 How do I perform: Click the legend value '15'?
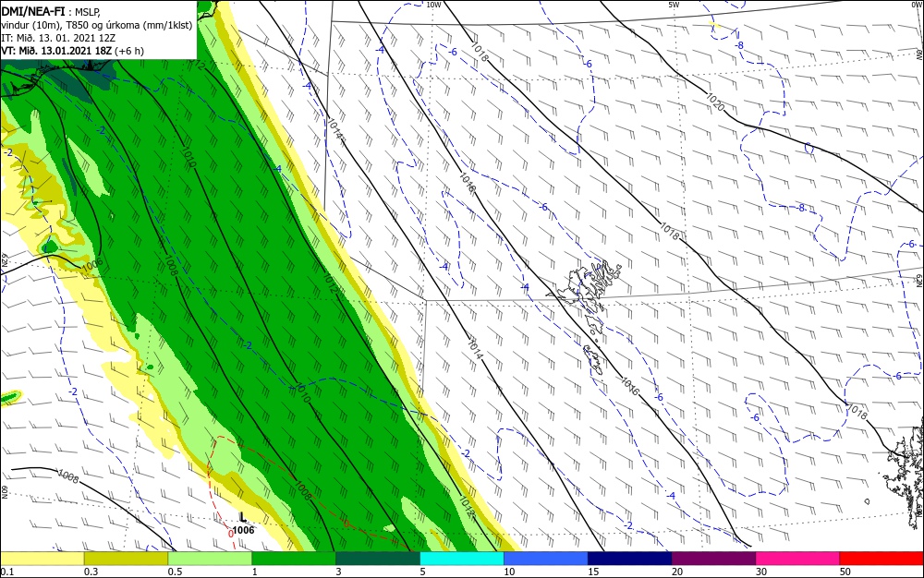593,572
